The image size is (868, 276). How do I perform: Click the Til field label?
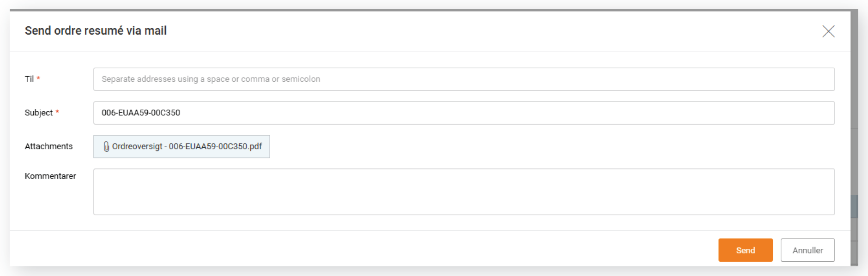coord(29,79)
